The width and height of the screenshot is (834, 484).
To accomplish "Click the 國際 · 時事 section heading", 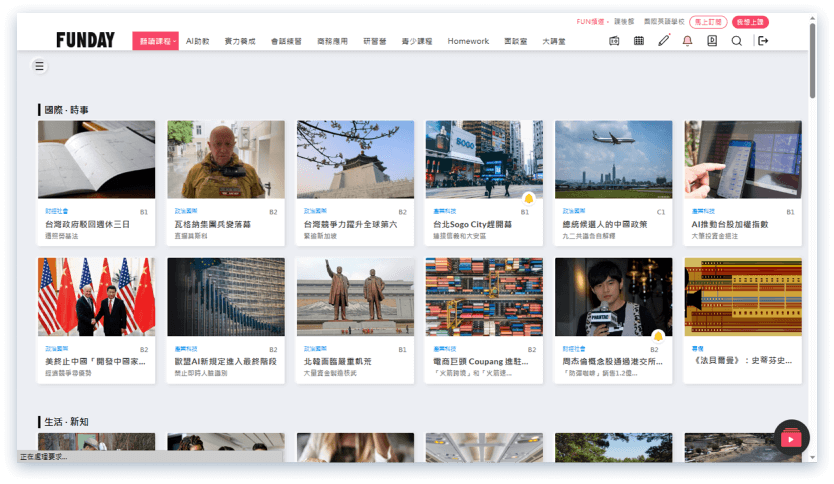I will [x=66, y=110].
